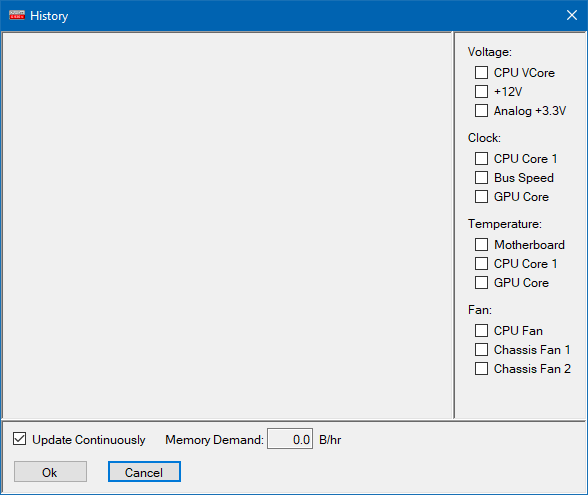The width and height of the screenshot is (588, 495).
Task: Click the empty history graph area
Action: 227,225
